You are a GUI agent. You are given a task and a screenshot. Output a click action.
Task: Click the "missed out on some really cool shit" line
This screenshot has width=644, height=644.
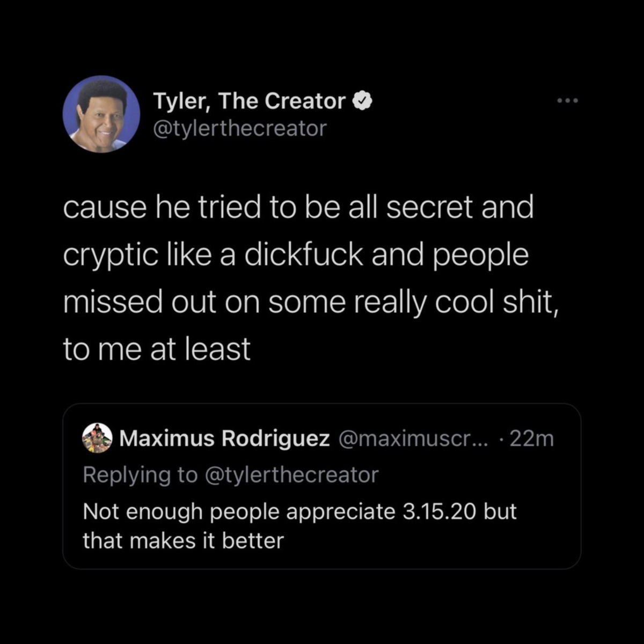click(x=311, y=302)
